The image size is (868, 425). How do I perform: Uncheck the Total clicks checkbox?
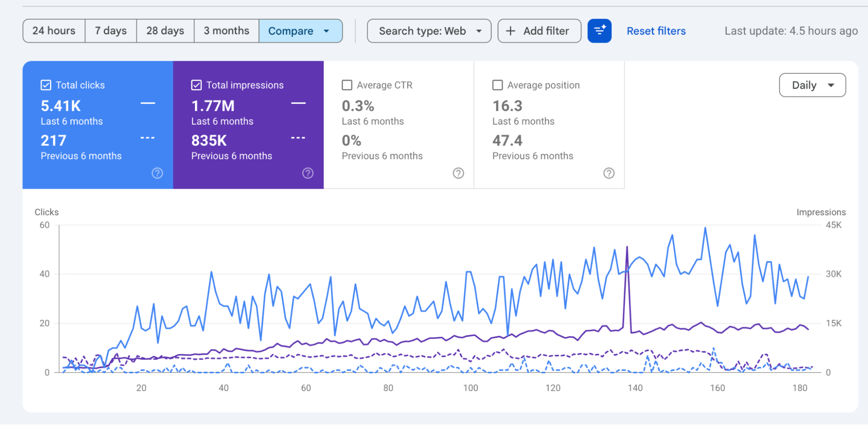[46, 85]
